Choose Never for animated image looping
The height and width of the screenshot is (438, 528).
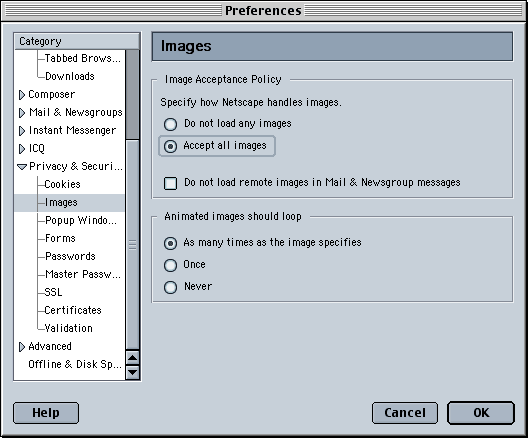pyautogui.click(x=170, y=287)
